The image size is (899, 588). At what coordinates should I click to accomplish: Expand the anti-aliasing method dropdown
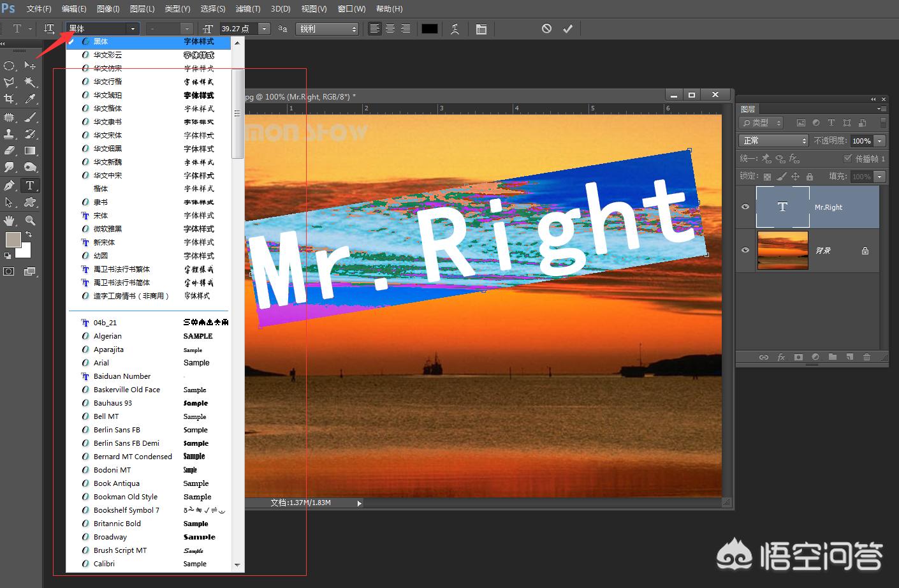coord(328,29)
